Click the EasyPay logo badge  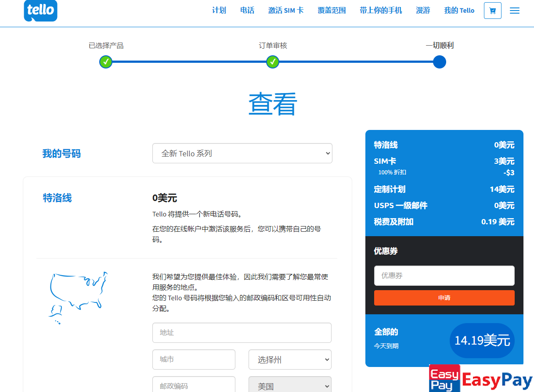(x=481, y=378)
